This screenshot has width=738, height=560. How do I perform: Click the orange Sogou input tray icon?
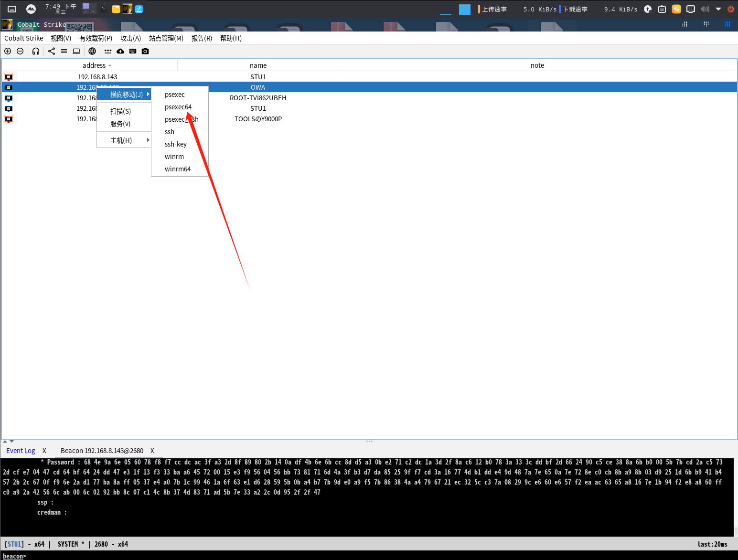676,9
